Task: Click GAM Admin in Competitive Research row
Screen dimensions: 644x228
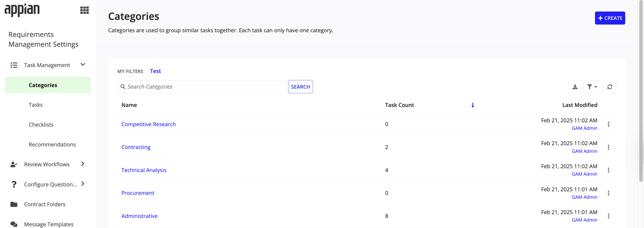Action: (585, 128)
